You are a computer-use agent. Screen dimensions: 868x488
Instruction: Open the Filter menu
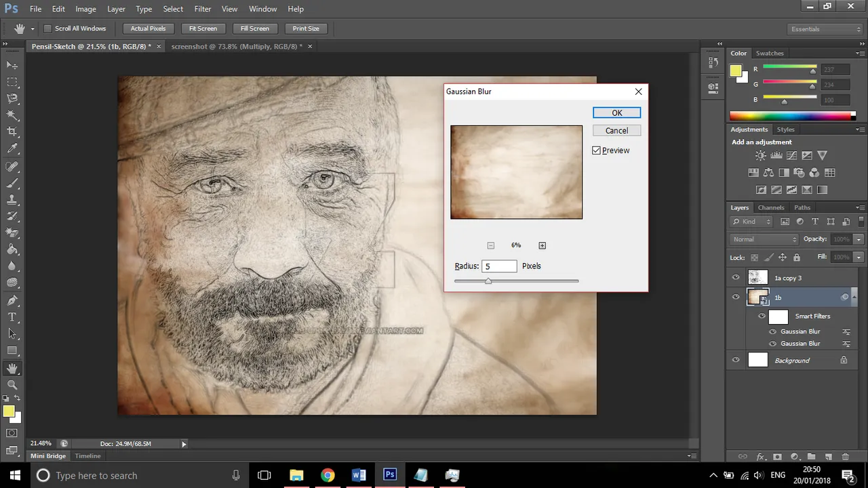click(203, 9)
